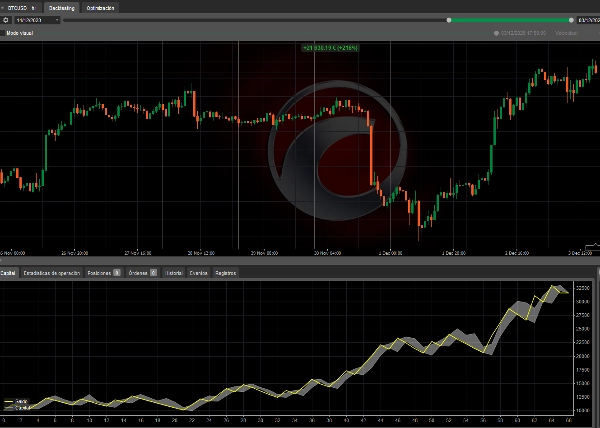Open the backtesting settings gear icon
The width and height of the screenshot is (600, 428).
click(x=6, y=19)
